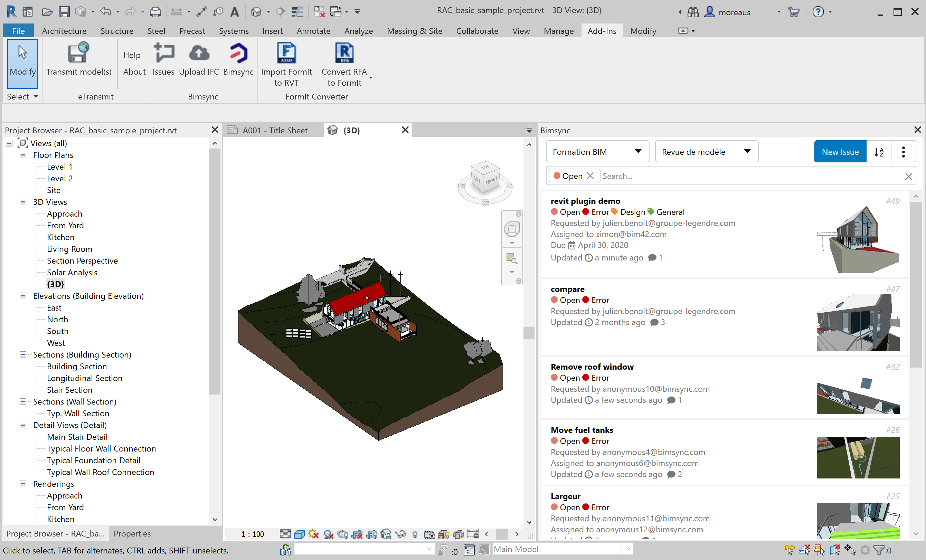Viewport: 926px width, 560px height.
Task: Expand the Formation BIM project dropdown
Action: point(638,151)
